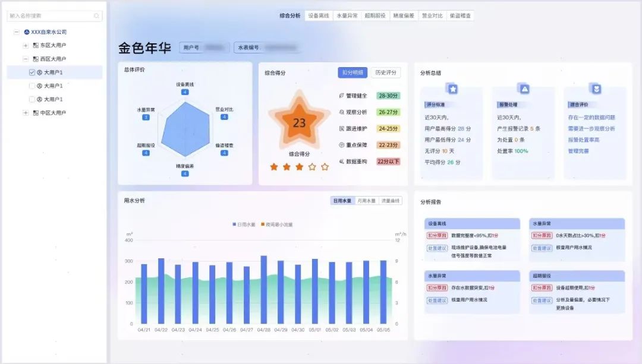Screen dimensions: 642x364
Task: Collapse the 西区大用户 tree node
Action: (x=26, y=59)
